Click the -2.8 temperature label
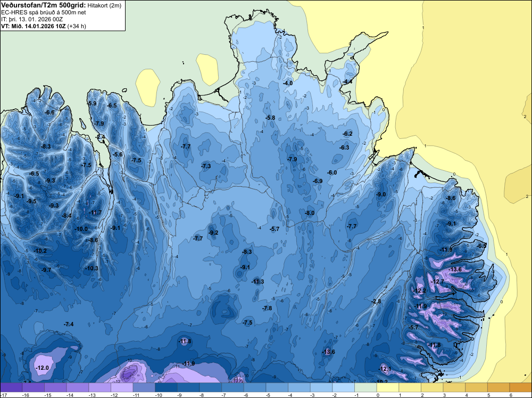 pyautogui.click(x=376, y=301)
